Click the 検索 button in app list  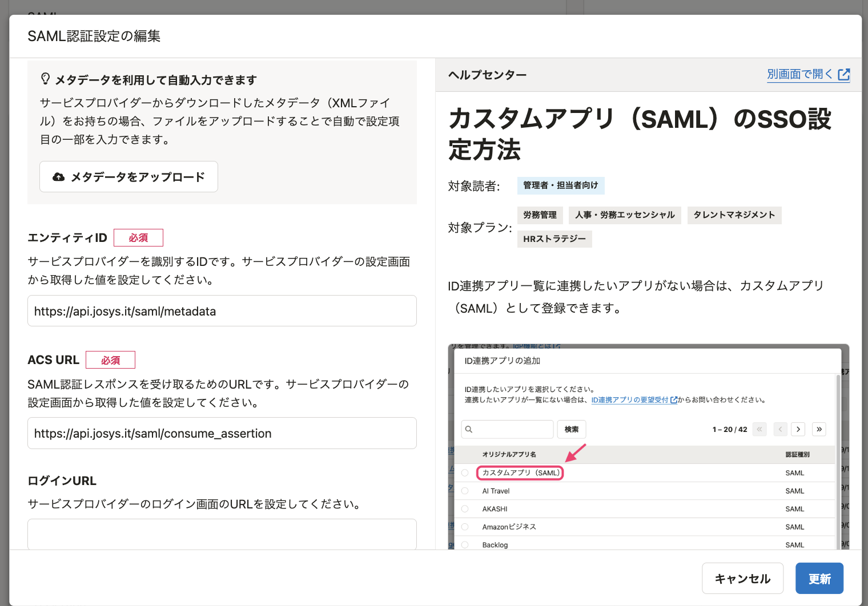[571, 429]
